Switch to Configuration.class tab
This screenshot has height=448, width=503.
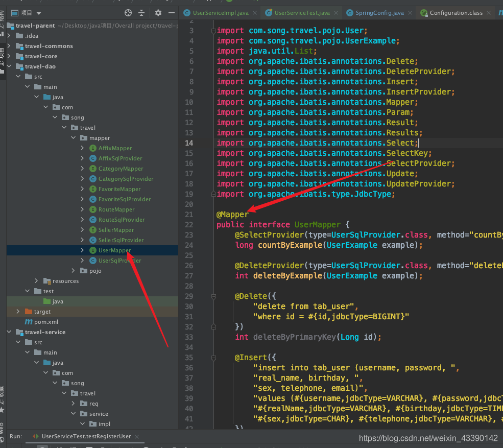tap(456, 13)
